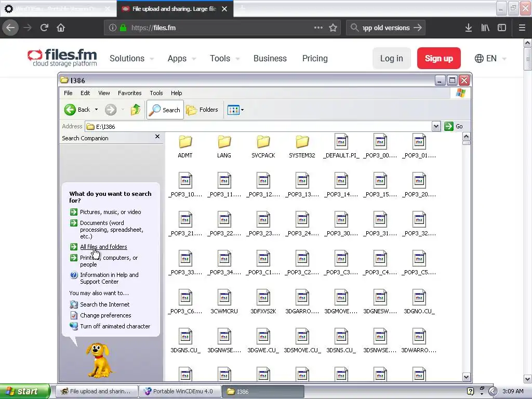The image size is (532, 399).
Task: Expand the Solutions dropdown on files.fm
Action: [x=131, y=58]
